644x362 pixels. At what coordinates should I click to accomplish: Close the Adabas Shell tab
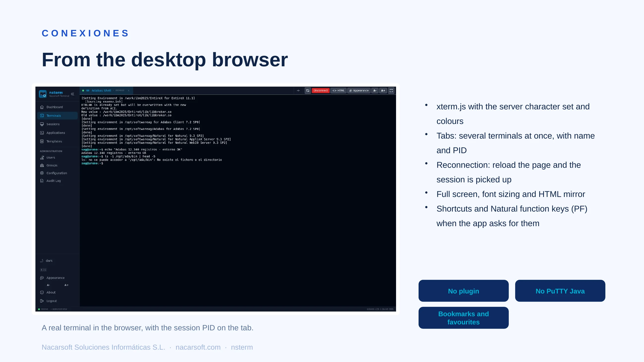click(129, 91)
